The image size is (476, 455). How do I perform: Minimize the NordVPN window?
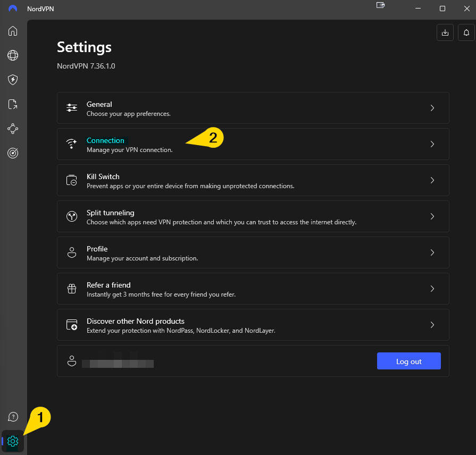418,9
